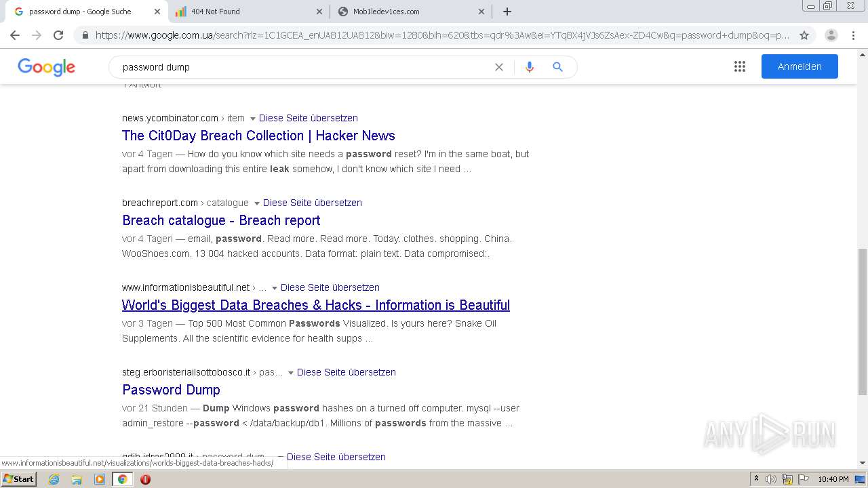Viewport: 868px width, 488px height.
Task: Close the Mob1ledev1ces.com tab
Action: (481, 12)
